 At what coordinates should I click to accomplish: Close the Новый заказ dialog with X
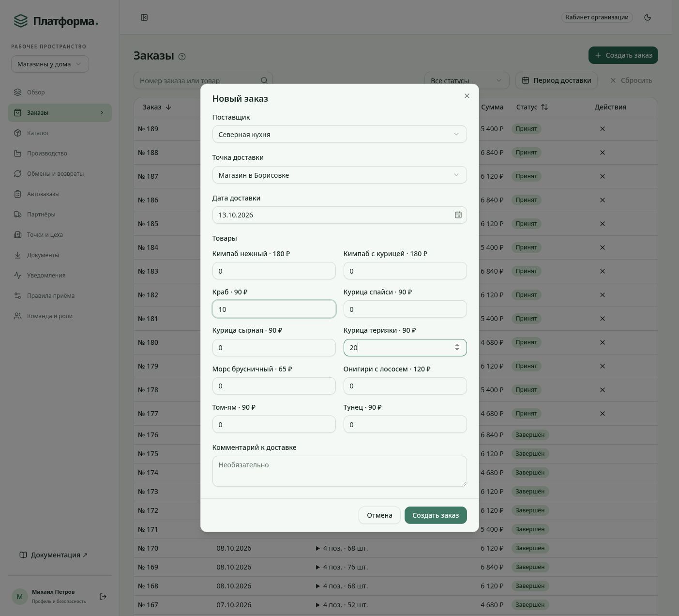(467, 96)
